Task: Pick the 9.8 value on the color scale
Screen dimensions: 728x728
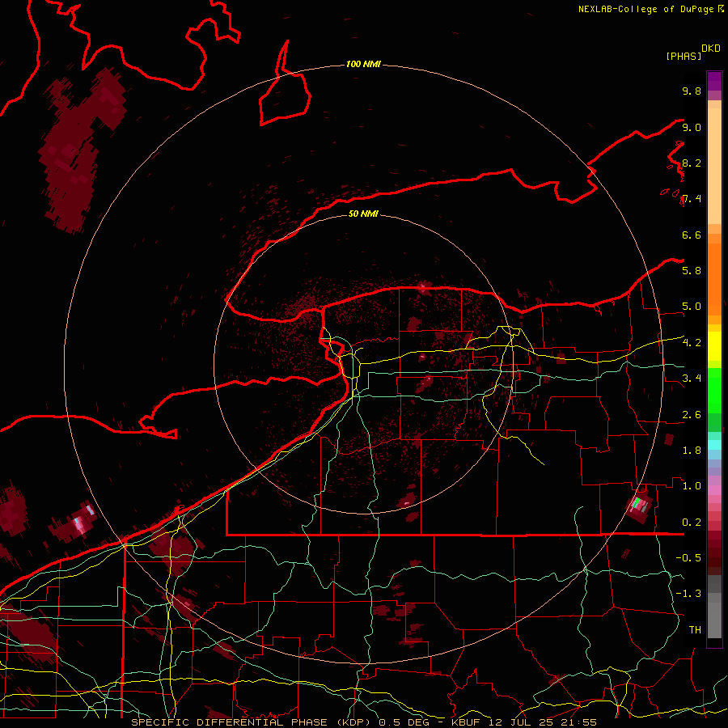Action: pyautogui.click(x=692, y=91)
